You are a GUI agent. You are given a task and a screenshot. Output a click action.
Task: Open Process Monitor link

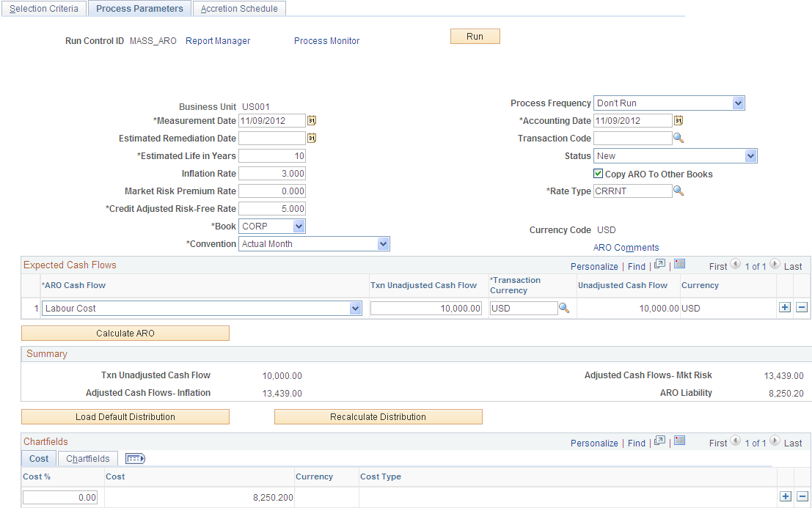pos(326,41)
